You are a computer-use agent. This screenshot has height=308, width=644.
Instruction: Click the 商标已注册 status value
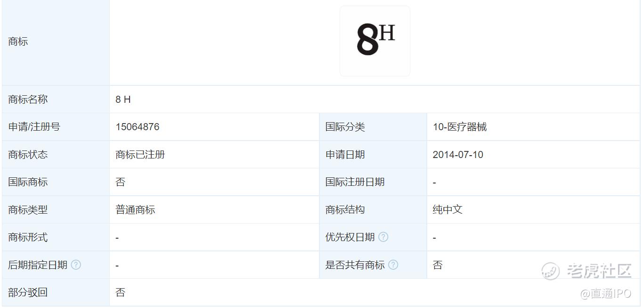(x=140, y=155)
